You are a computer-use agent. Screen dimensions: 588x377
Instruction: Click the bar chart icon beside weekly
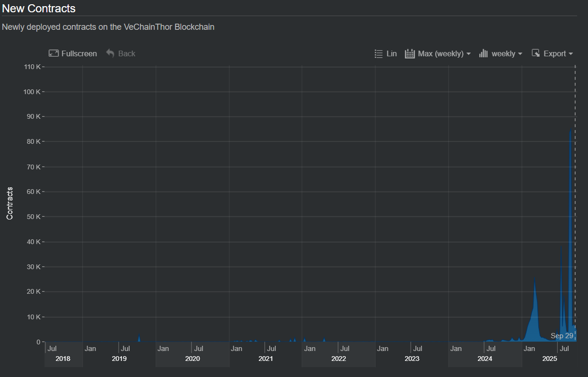click(483, 53)
